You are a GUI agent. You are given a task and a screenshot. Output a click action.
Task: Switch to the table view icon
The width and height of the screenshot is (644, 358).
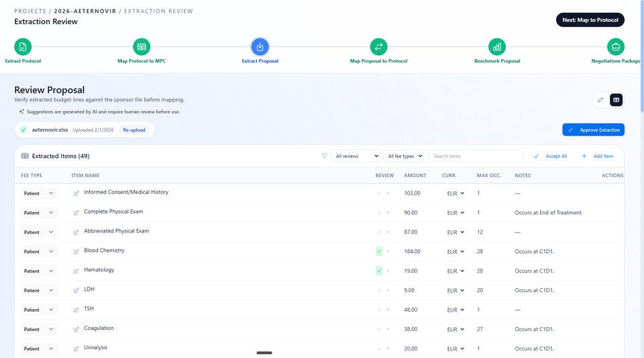point(616,100)
